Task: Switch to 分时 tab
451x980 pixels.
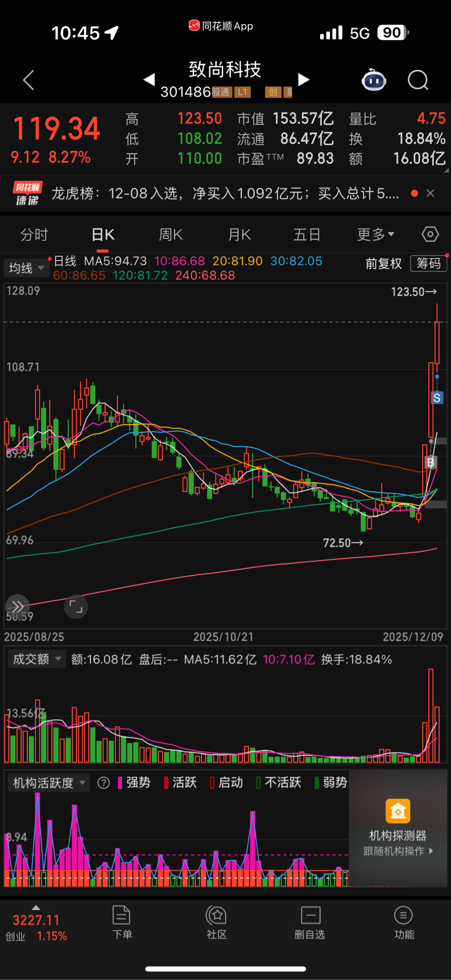Action: click(x=34, y=235)
